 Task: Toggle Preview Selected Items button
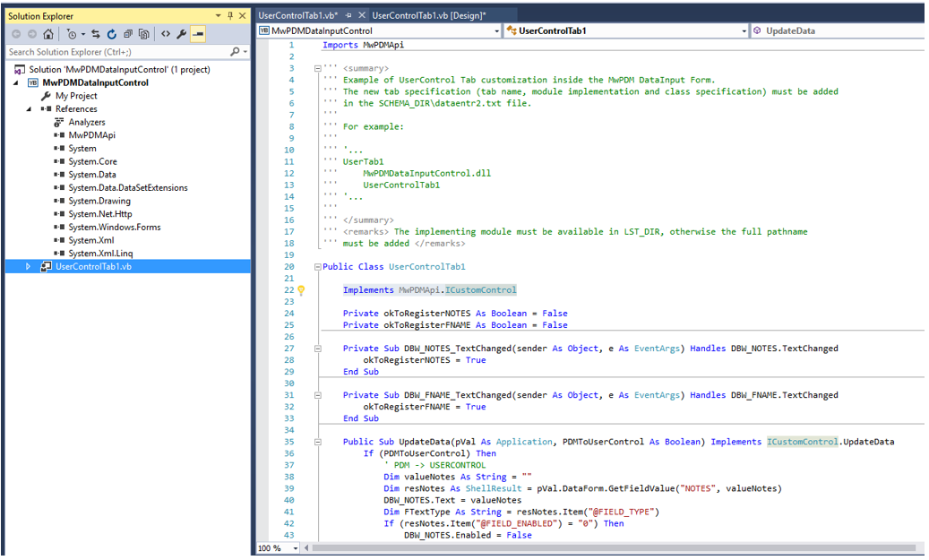pos(199,34)
